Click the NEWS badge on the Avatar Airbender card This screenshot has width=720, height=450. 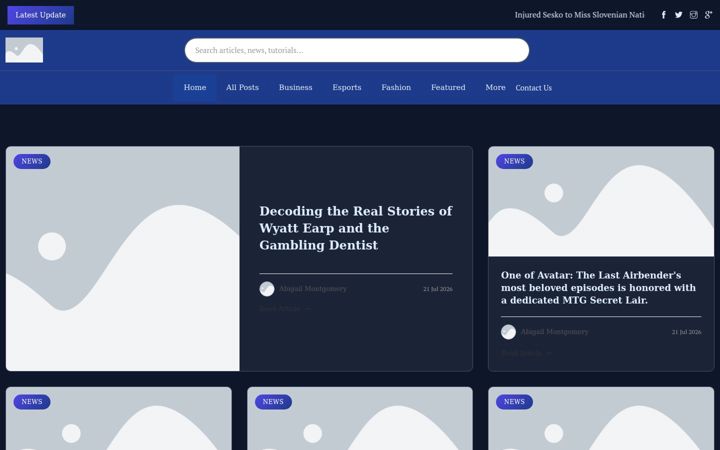(514, 161)
